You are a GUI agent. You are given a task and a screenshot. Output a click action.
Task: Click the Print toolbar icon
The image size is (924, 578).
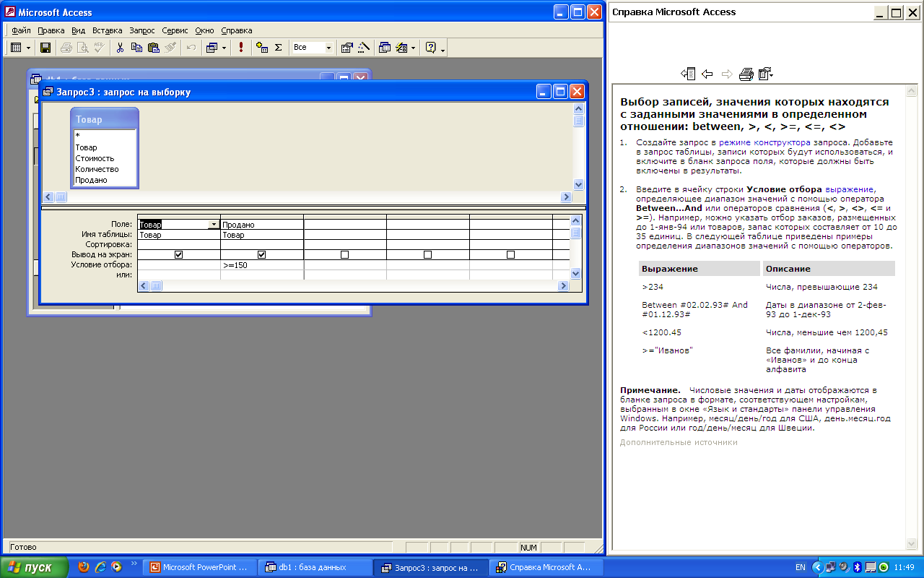pyautogui.click(x=66, y=48)
